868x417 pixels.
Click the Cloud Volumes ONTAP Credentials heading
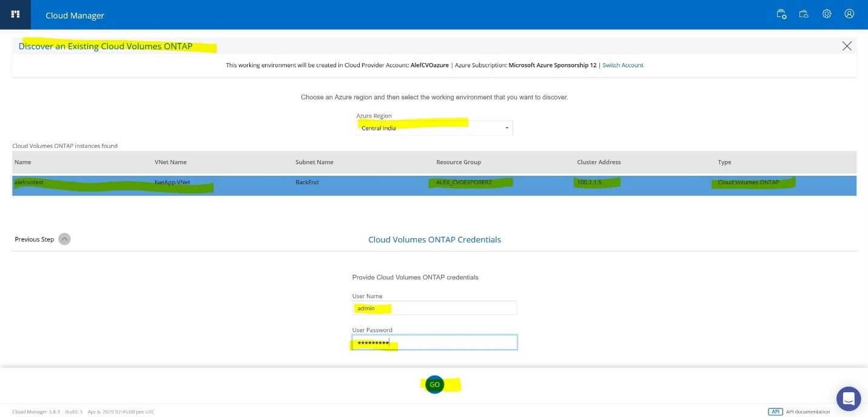(x=434, y=240)
